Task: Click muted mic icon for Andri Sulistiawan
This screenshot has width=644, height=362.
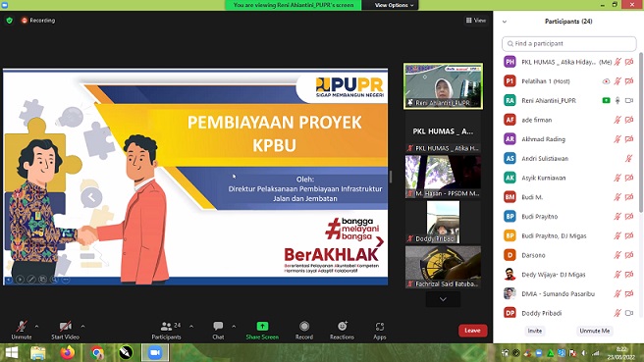Action: click(629, 158)
